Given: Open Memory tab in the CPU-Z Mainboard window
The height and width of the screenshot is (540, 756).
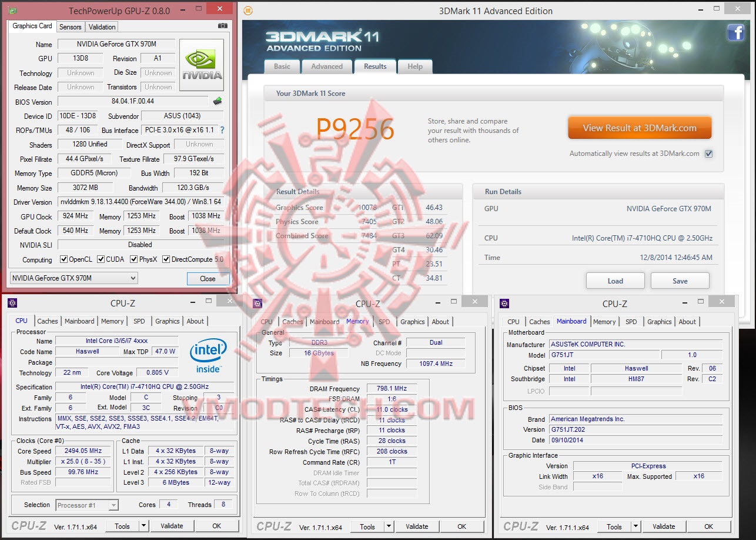Looking at the screenshot, I should [x=604, y=322].
